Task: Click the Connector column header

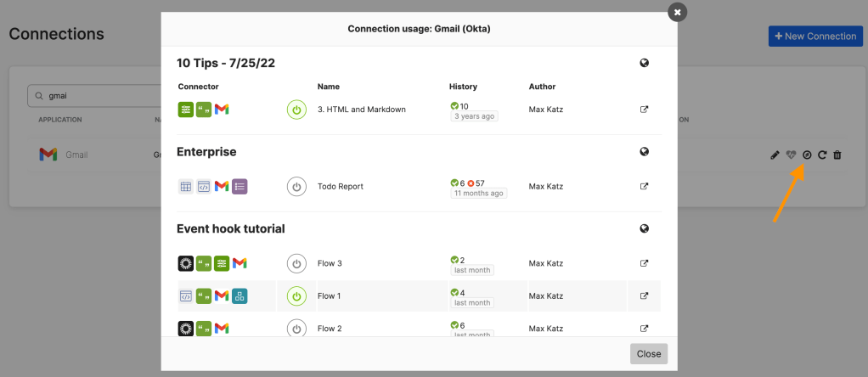Action: pos(198,87)
